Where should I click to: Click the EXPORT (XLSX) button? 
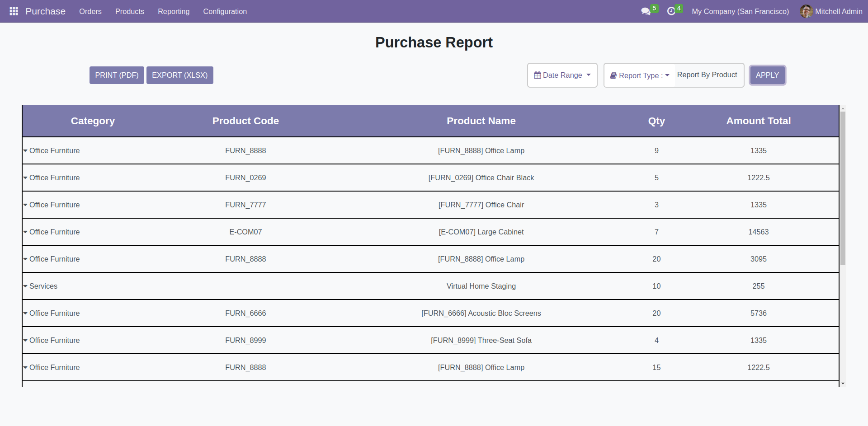[x=179, y=75]
